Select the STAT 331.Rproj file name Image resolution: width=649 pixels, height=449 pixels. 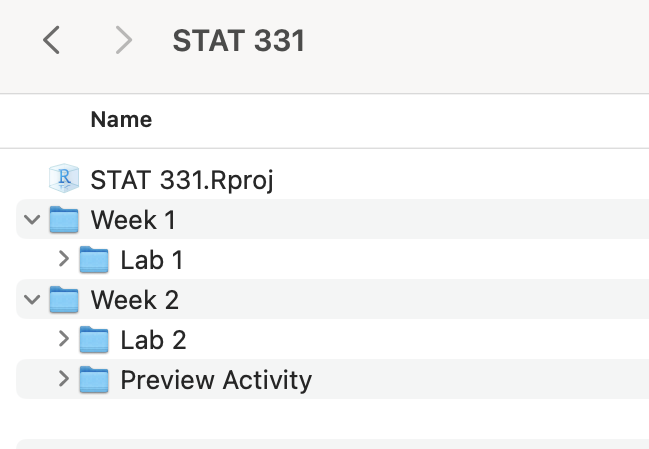[182, 180]
